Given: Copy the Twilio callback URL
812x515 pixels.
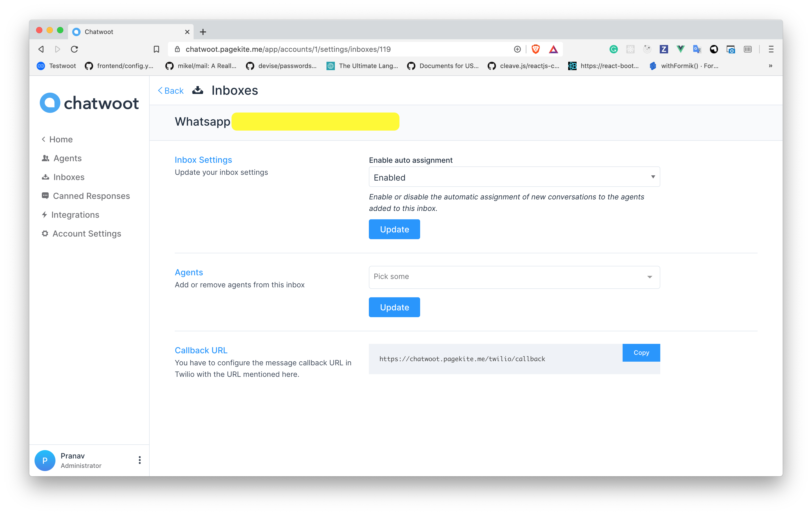Looking at the screenshot, I should tap(641, 353).
